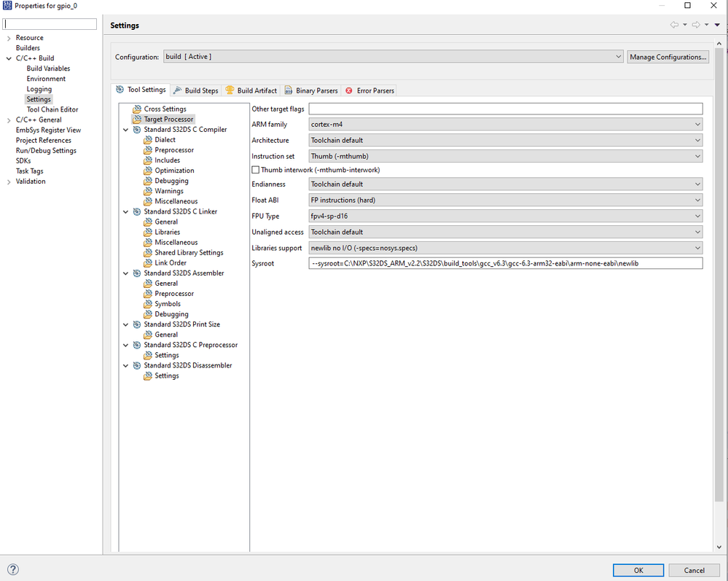728x581 pixels.
Task: Click the Tool Settings tab icon
Action: (x=120, y=90)
